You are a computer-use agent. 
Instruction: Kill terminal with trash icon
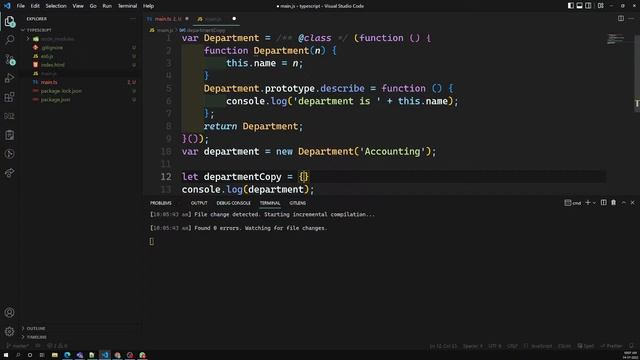coord(613,202)
